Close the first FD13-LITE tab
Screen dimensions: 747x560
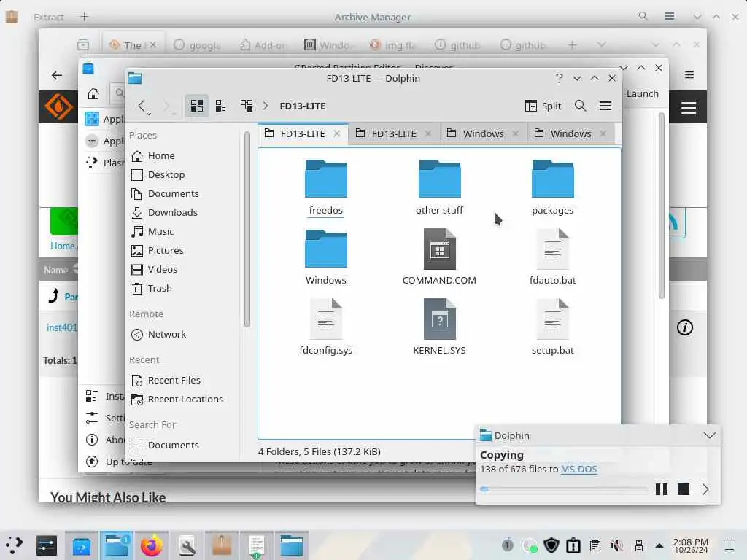pyautogui.click(x=337, y=134)
